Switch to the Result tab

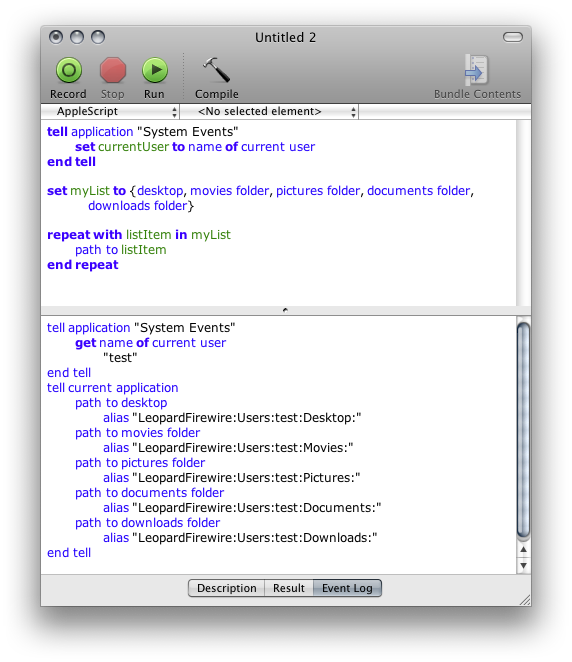289,588
